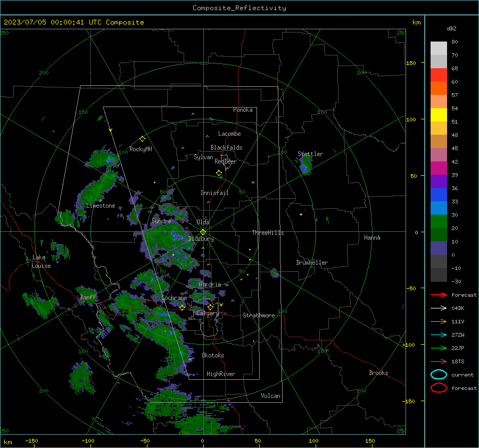Click the Okotoks city label
This screenshot has width=479, height=448.
[213, 355]
